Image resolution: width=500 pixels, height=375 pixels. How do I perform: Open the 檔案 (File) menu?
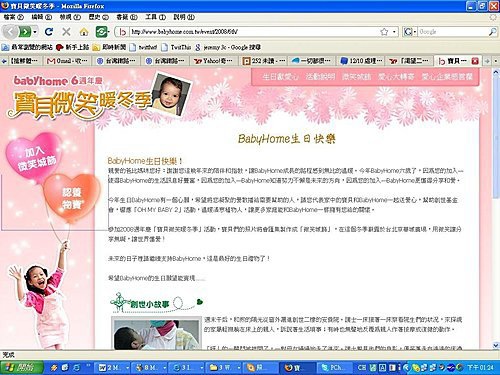point(14,17)
